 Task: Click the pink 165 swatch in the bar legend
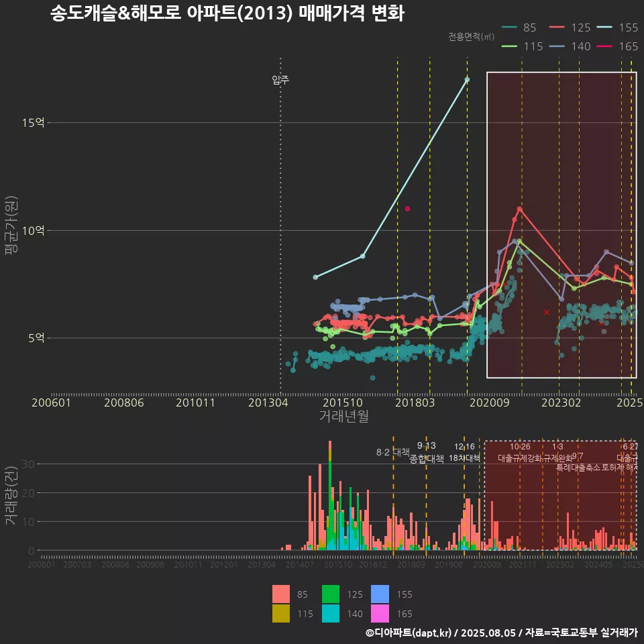coord(380,614)
